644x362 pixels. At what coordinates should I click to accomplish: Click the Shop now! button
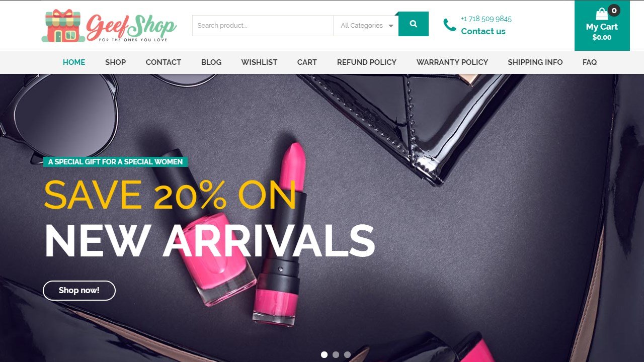coord(79,291)
